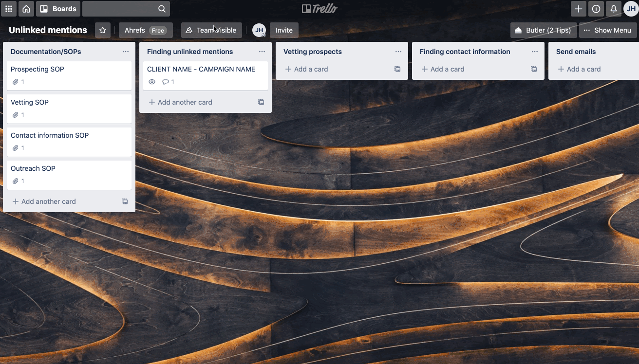Open the Vetting prospects list actions menu

(x=398, y=52)
